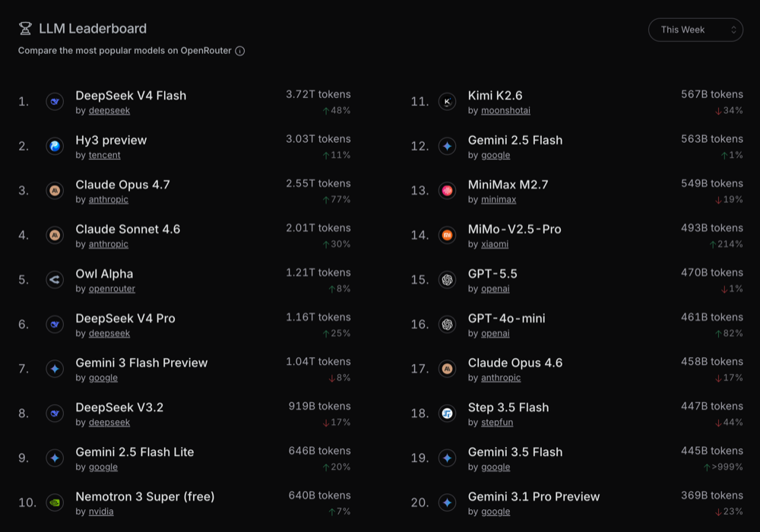Open the This Week time range dropdown

pos(695,30)
